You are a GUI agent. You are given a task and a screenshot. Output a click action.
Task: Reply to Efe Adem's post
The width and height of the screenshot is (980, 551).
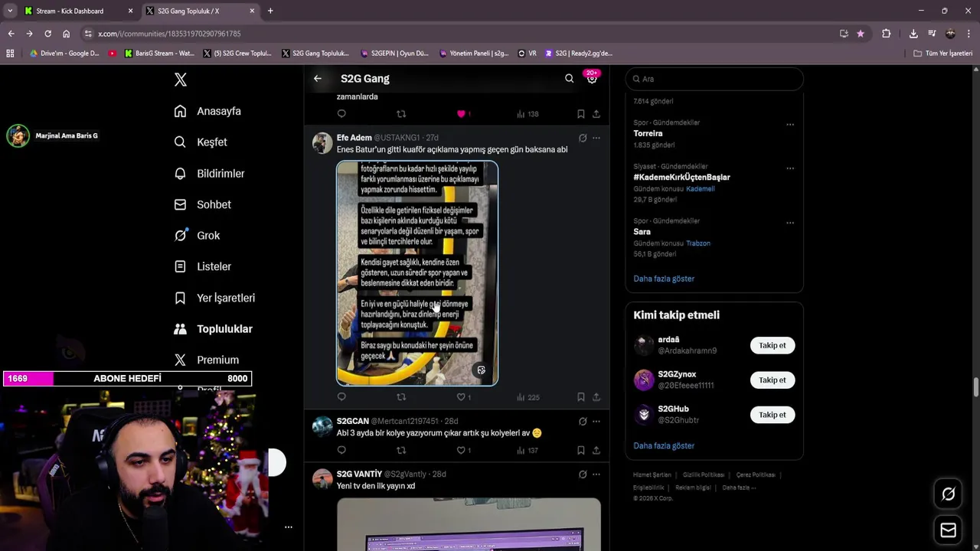tap(341, 397)
